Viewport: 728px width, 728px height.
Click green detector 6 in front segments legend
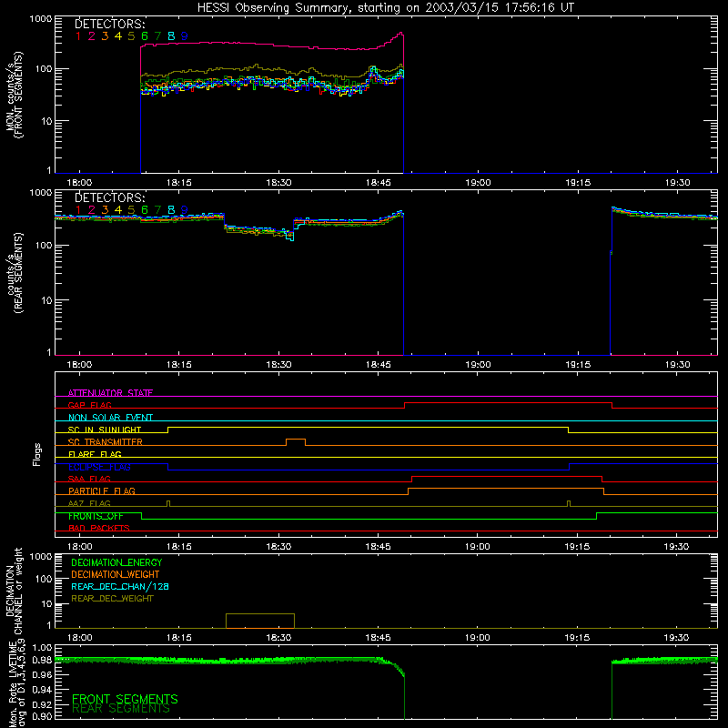click(x=145, y=36)
